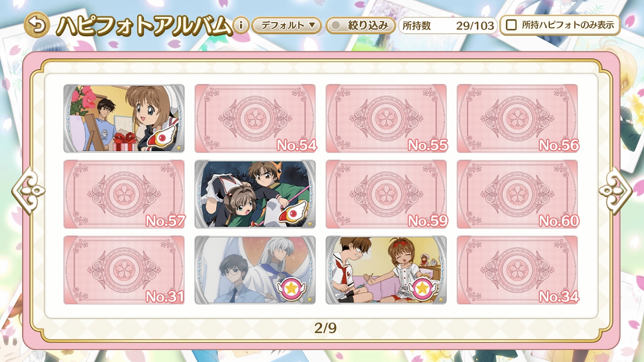
Task: Click the star badge on sofa photo
Action: point(422,289)
